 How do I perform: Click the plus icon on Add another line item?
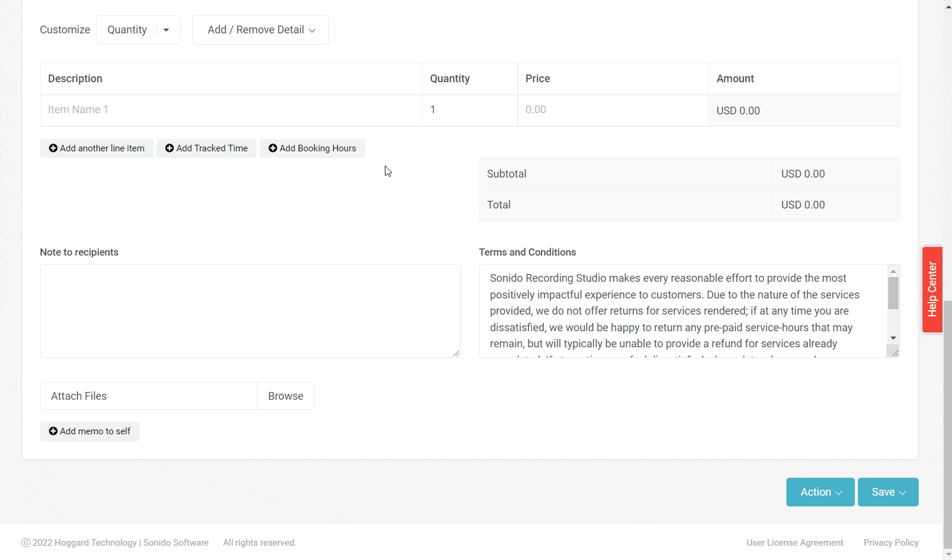(x=53, y=148)
